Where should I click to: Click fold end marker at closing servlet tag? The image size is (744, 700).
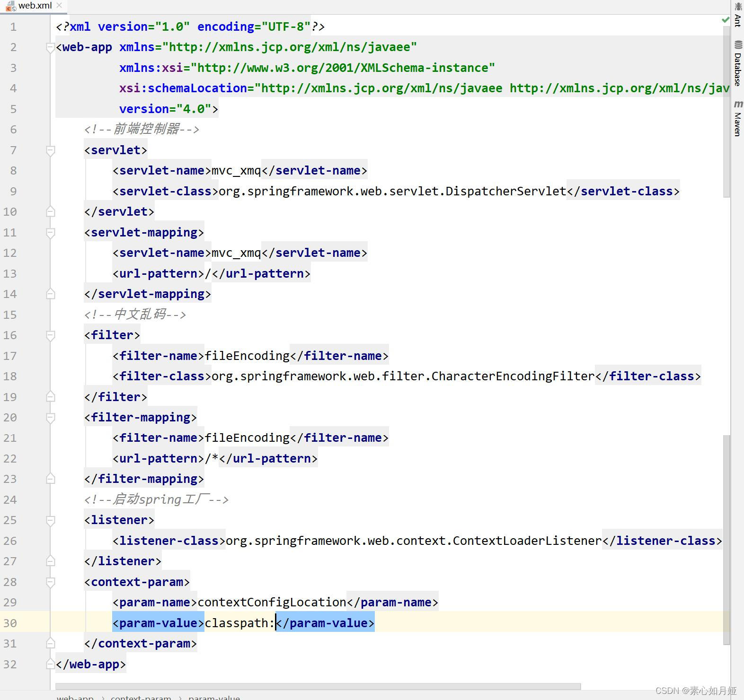50,212
